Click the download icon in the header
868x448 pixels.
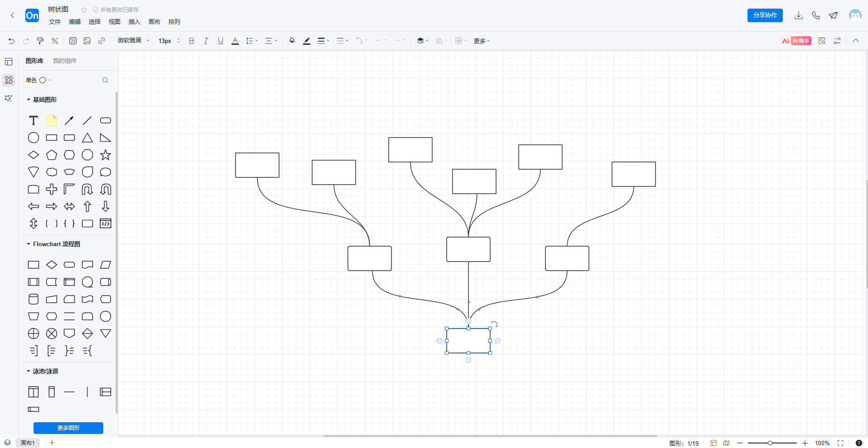coord(799,15)
